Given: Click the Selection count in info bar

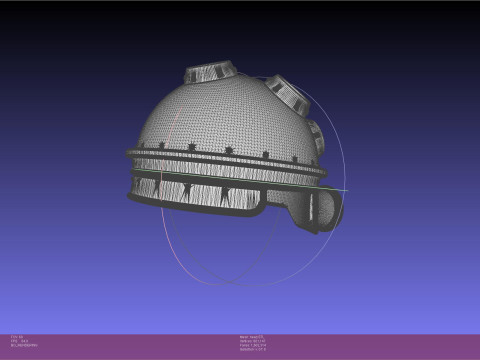Looking at the screenshot, I should (x=253, y=349).
